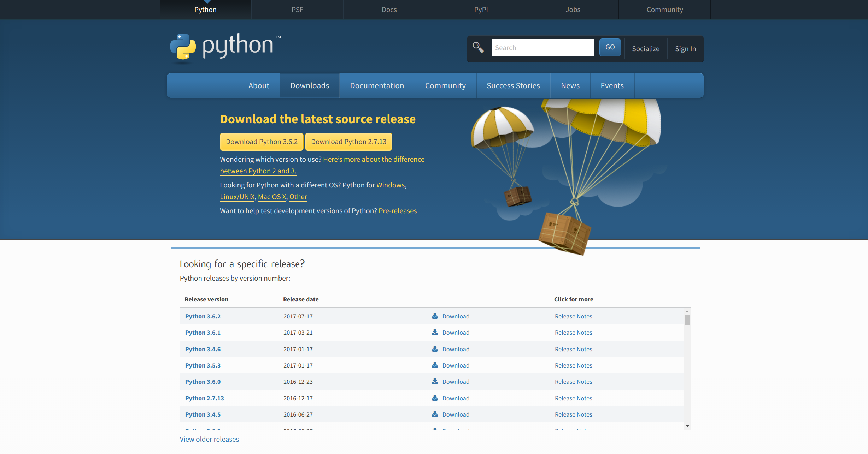Click the Download Python 2.7.13 button
Viewport: 868px width, 454px height.
348,142
